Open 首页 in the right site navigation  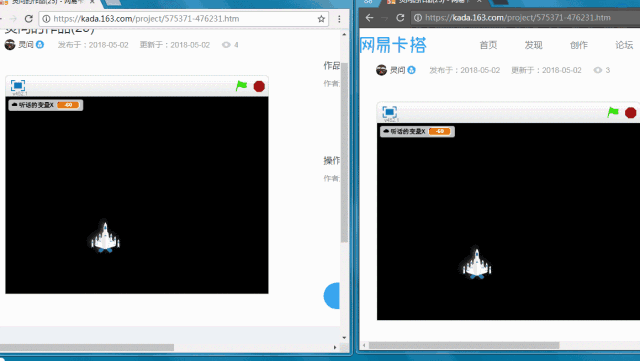pos(488,45)
